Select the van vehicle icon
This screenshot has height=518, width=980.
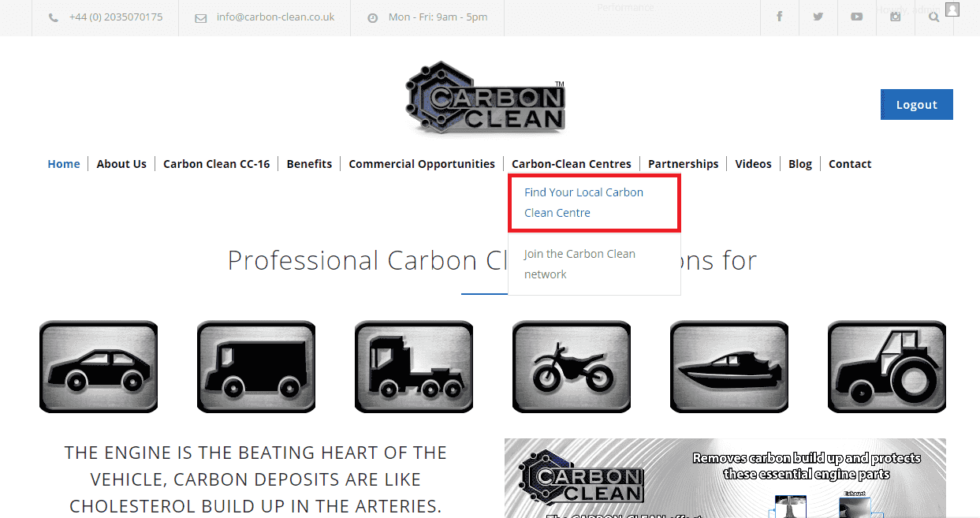[256, 367]
